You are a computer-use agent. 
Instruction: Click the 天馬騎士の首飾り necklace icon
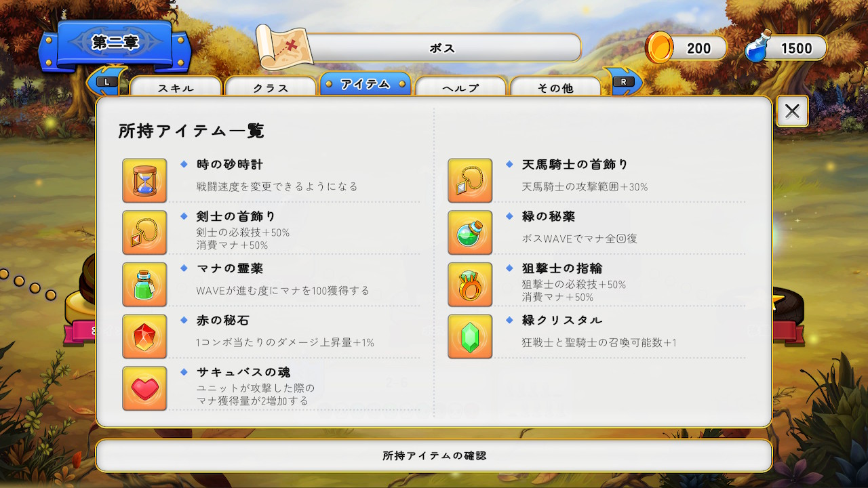470,181
